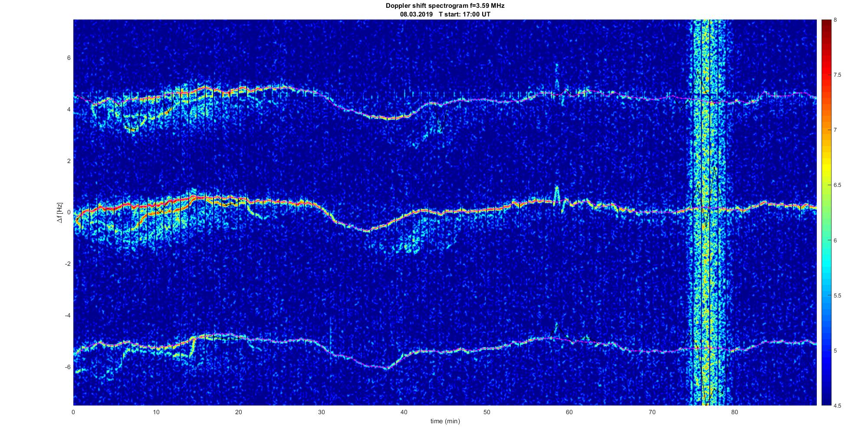This screenshot has height=435, width=868.
Task: Click the colorbar tick label 6.5
Action: point(838,185)
